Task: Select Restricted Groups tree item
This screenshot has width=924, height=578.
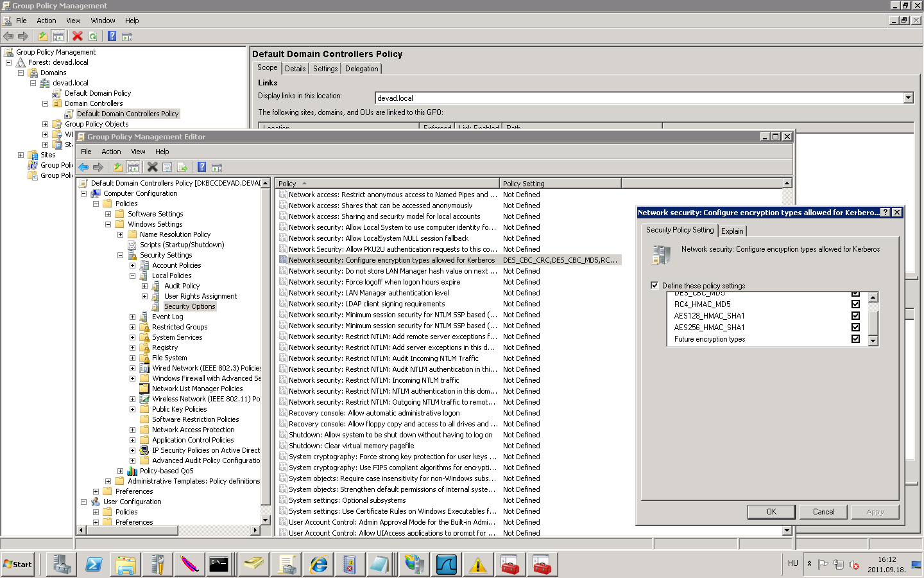Action: pos(180,327)
